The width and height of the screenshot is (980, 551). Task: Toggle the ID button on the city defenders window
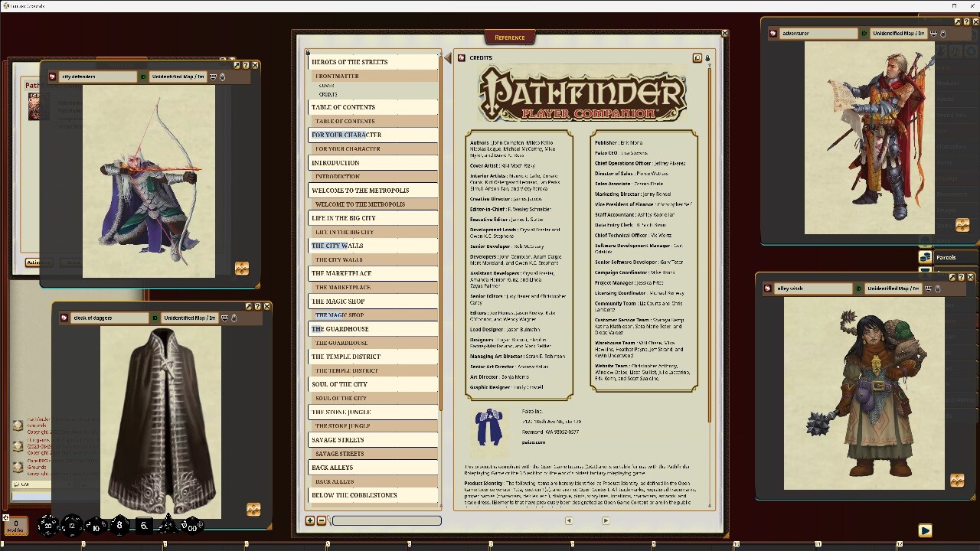[x=142, y=77]
